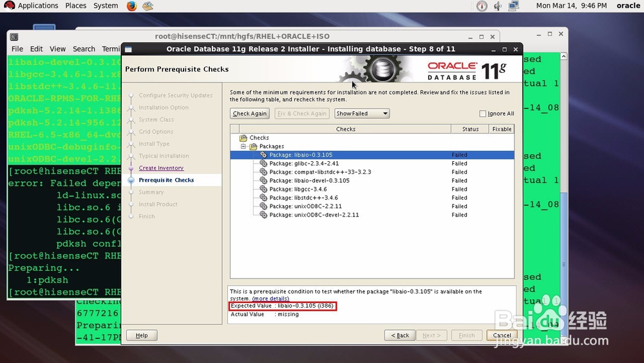This screenshot has height=363, width=644.
Task: Click gear icon of Package libaio-0.3.105
Action: (x=263, y=155)
